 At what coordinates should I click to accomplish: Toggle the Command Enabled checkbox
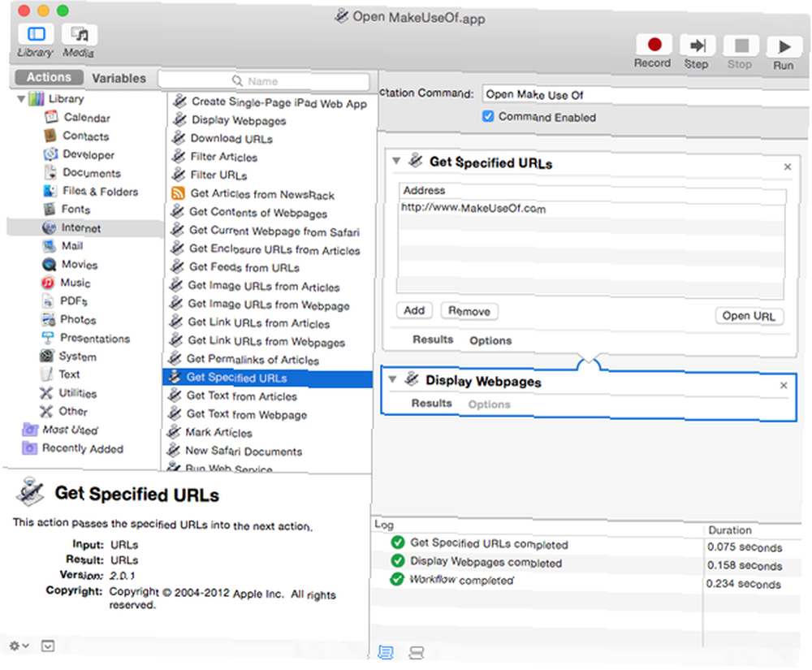(488, 116)
